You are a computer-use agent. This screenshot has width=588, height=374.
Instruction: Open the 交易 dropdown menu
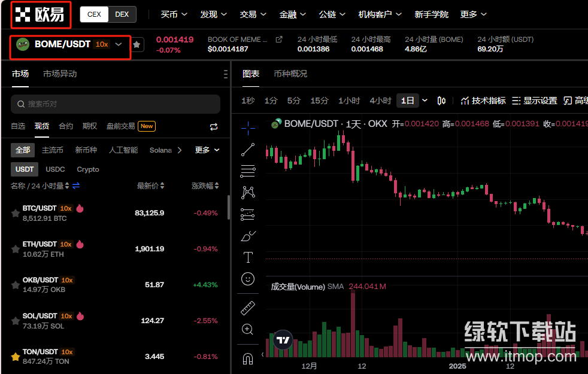point(253,14)
